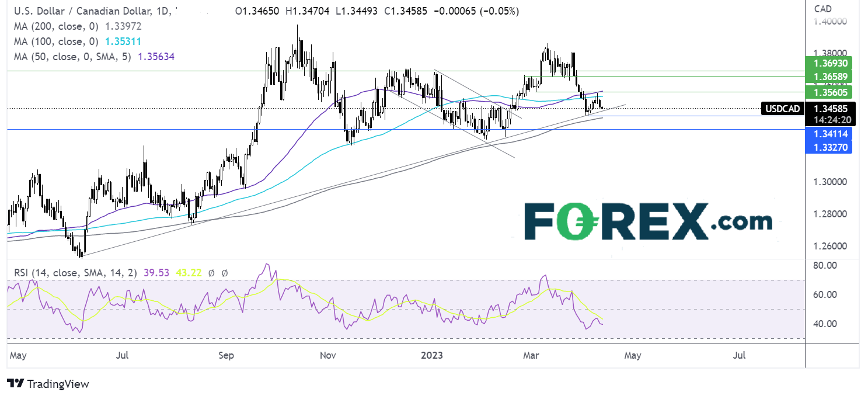Click the 1.36589 green price label
The width and height of the screenshot is (868, 399).
(828, 77)
